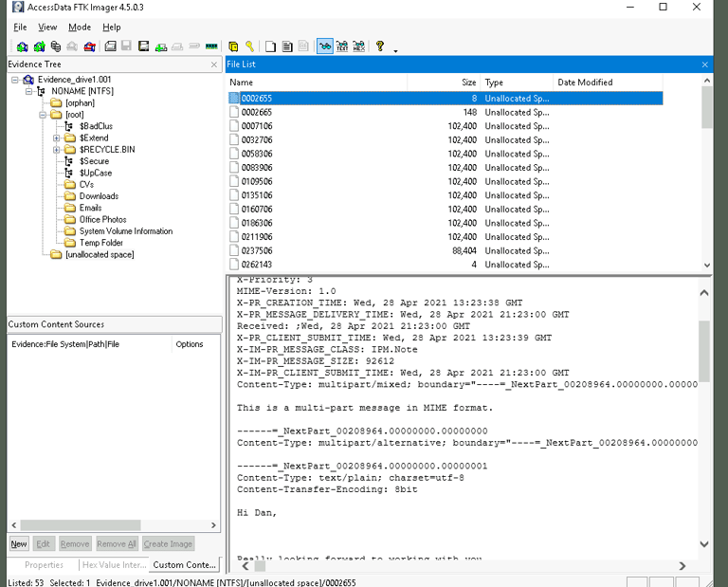Sort file list by Size column
This screenshot has width=728, height=587.
(x=444, y=83)
